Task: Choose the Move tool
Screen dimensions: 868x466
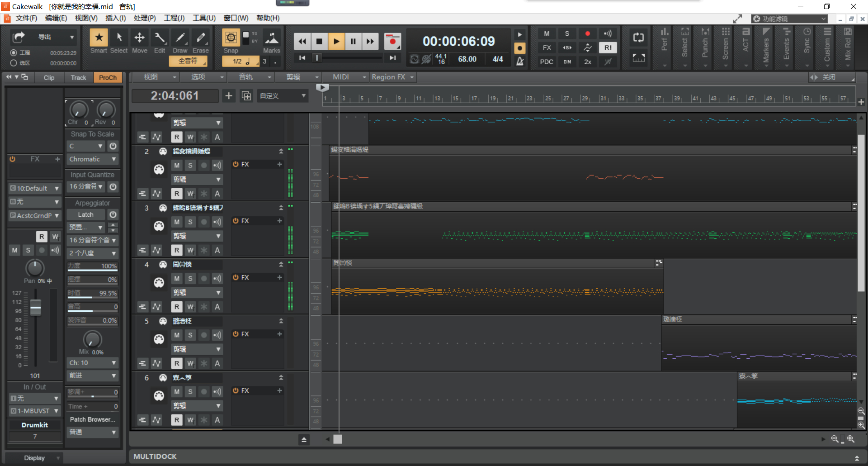Action: point(139,38)
